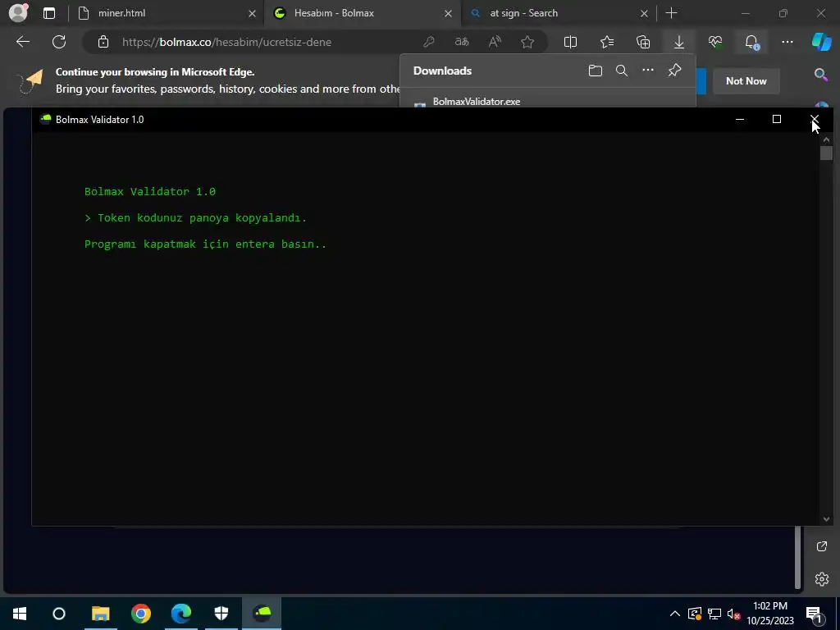Open a new browser tab
This screenshot has width=840, height=630.
point(671,13)
